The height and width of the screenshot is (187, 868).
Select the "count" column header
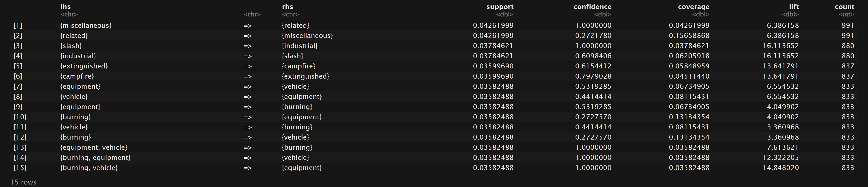pos(844,7)
